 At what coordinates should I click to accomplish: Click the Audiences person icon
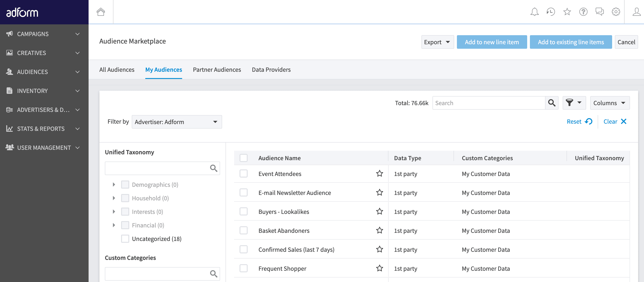(9, 72)
